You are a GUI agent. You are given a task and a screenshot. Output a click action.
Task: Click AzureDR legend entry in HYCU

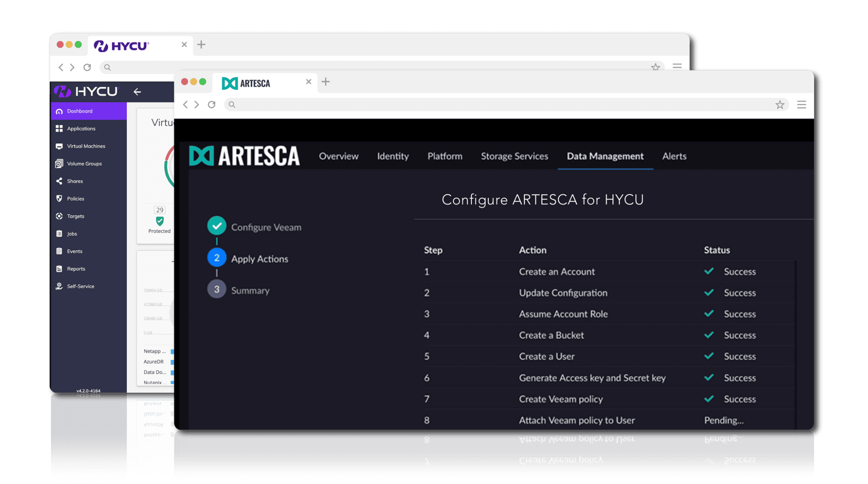click(154, 361)
